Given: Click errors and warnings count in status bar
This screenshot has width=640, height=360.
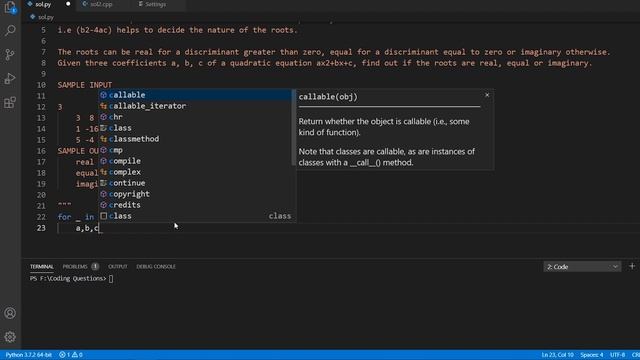Looking at the screenshot, I should [x=71, y=355].
